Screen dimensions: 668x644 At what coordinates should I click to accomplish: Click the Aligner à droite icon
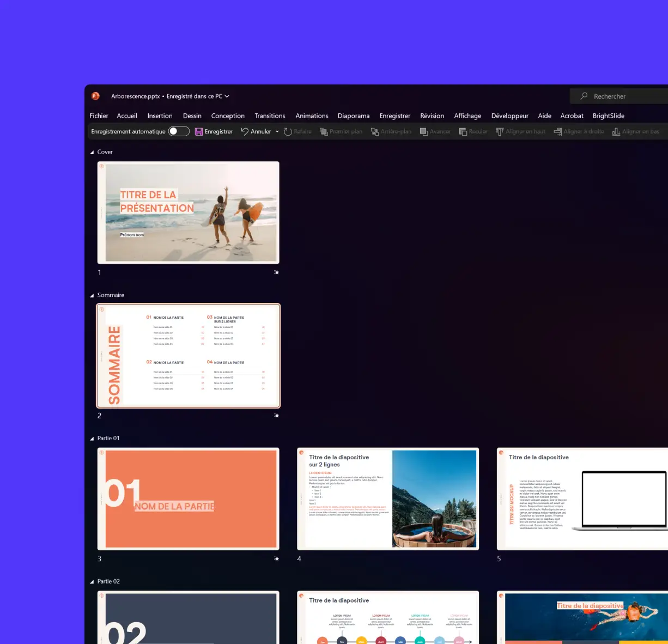558,131
